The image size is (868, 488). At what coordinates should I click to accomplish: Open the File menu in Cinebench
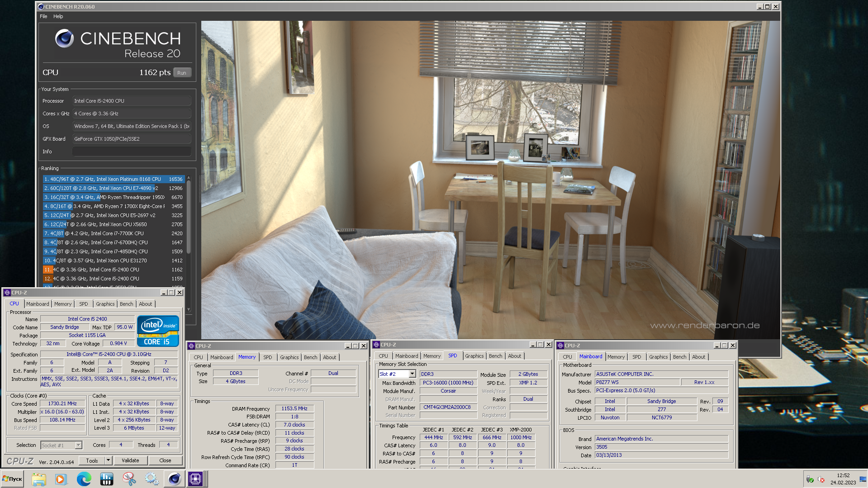tap(43, 16)
